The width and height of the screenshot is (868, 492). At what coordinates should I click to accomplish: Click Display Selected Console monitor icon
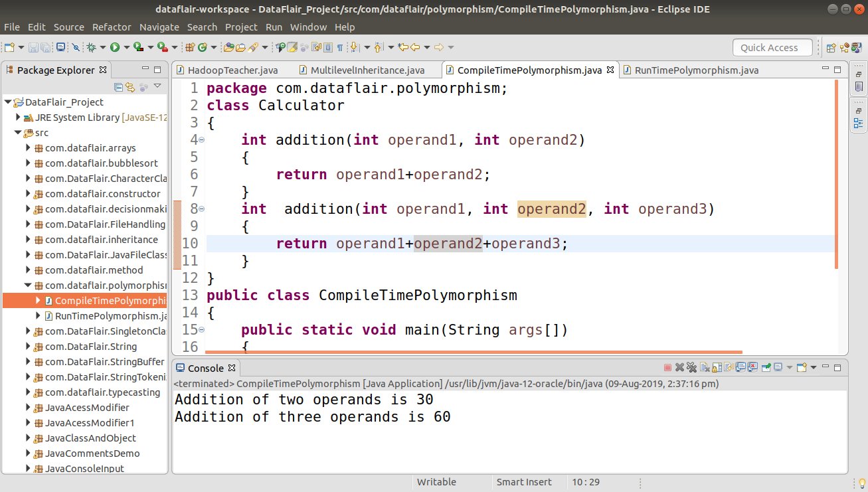(778, 367)
